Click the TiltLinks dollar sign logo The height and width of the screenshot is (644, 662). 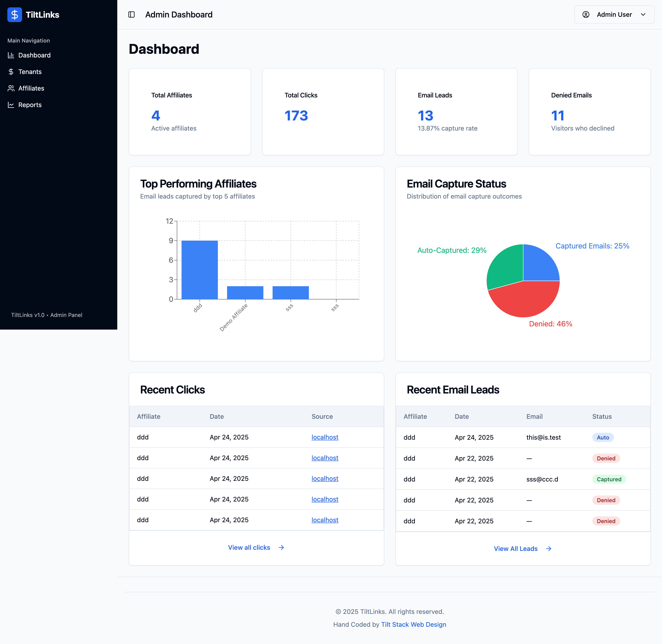tap(14, 14)
